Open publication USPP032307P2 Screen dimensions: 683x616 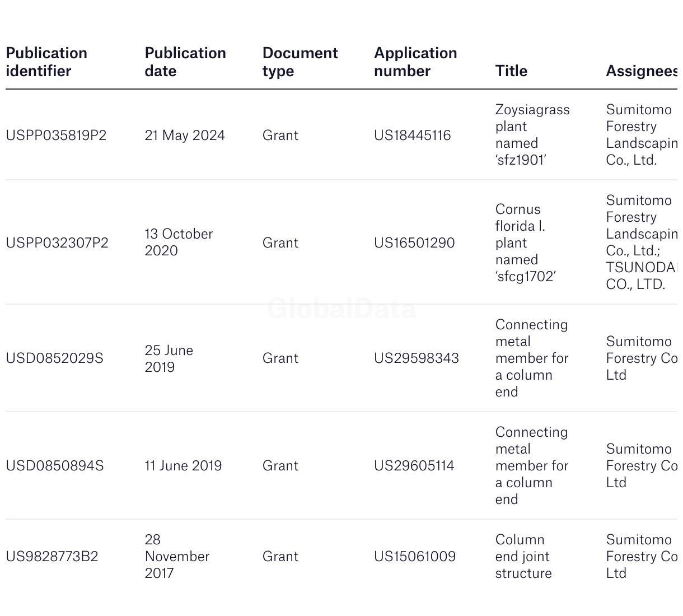57,243
